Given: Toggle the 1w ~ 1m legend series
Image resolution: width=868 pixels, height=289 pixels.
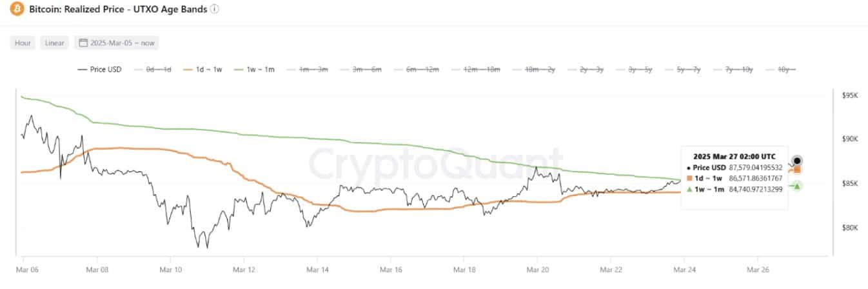Looking at the screenshot, I should click(257, 69).
